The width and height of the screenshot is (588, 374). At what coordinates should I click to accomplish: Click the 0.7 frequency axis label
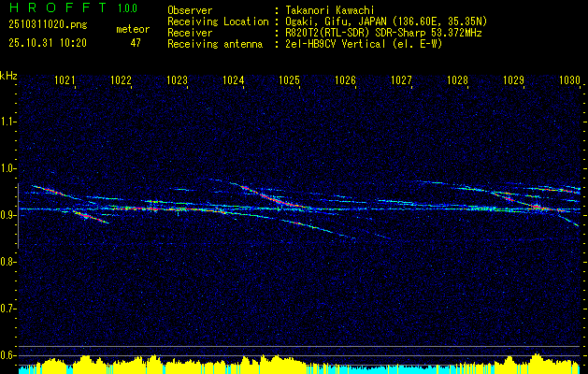click(x=7, y=309)
